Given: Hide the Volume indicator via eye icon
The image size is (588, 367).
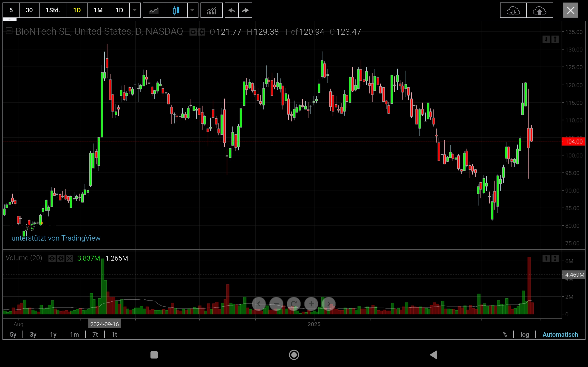Looking at the screenshot, I should pyautogui.click(x=52, y=259).
